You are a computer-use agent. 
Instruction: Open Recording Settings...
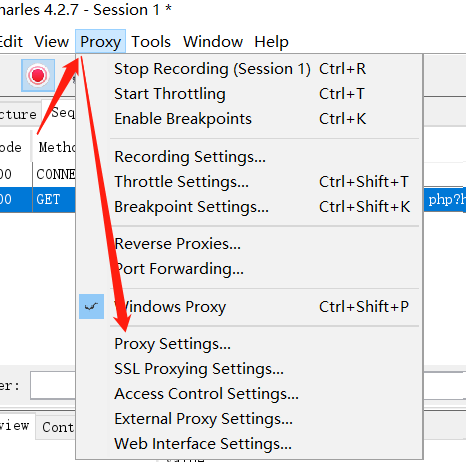coord(249,157)
